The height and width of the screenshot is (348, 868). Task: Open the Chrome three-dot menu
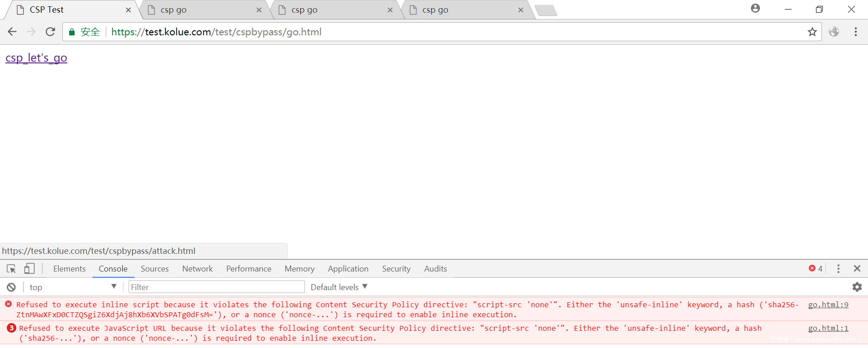pyautogui.click(x=855, y=32)
